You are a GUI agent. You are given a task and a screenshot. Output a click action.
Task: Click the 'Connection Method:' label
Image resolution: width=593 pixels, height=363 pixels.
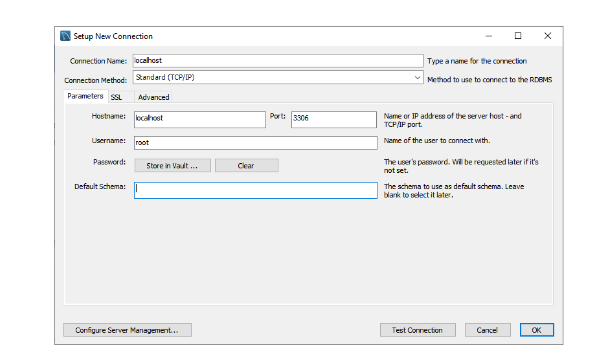[x=95, y=81]
